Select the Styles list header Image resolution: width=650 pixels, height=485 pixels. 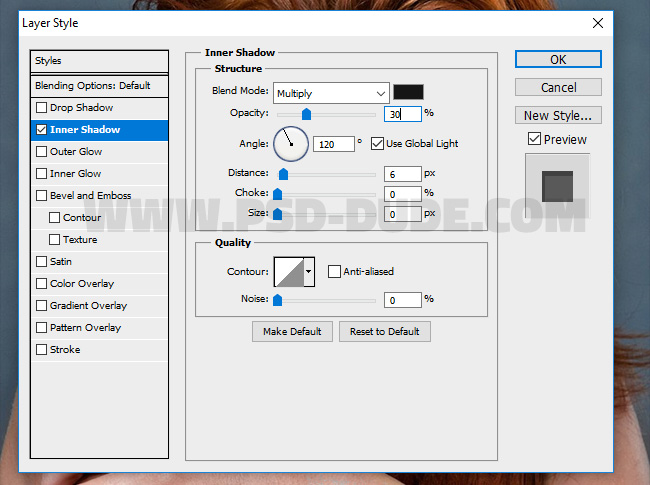coord(99,61)
